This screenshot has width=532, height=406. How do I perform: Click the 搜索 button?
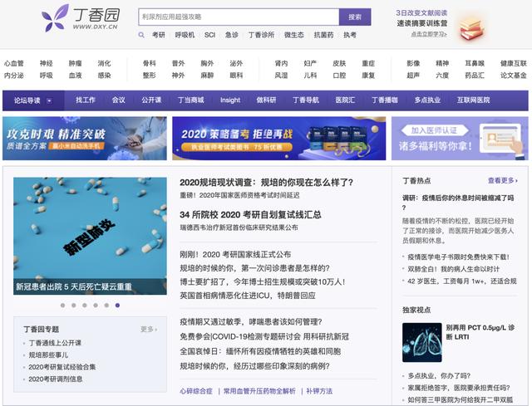355,17
